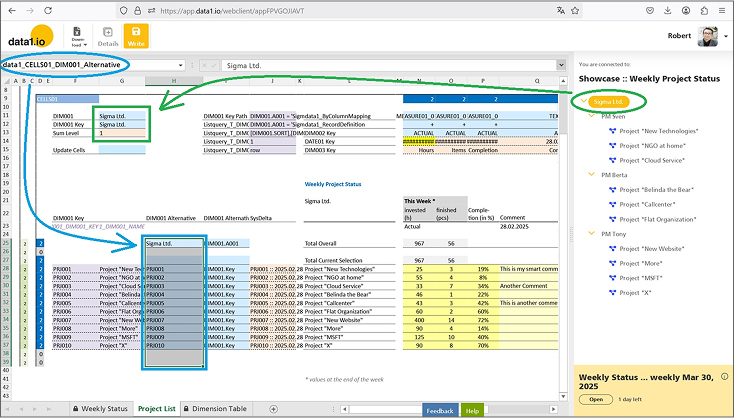
Task: Click the Open button for Weekly Status
Action: point(596,399)
